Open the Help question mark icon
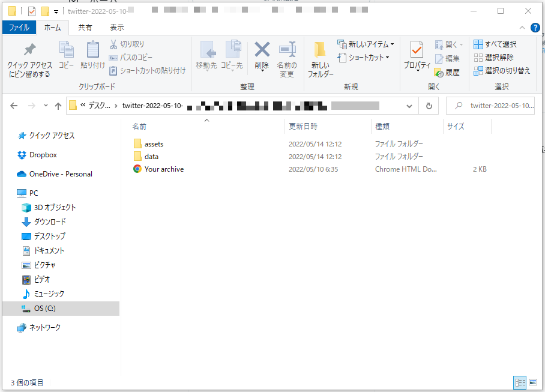The image size is (545, 392). [535, 28]
